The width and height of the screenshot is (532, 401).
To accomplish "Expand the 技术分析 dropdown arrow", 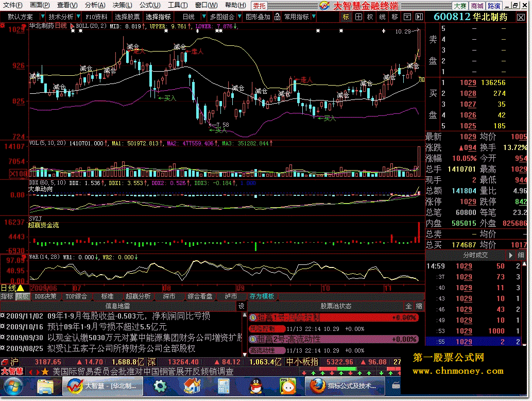I will coord(78,16).
